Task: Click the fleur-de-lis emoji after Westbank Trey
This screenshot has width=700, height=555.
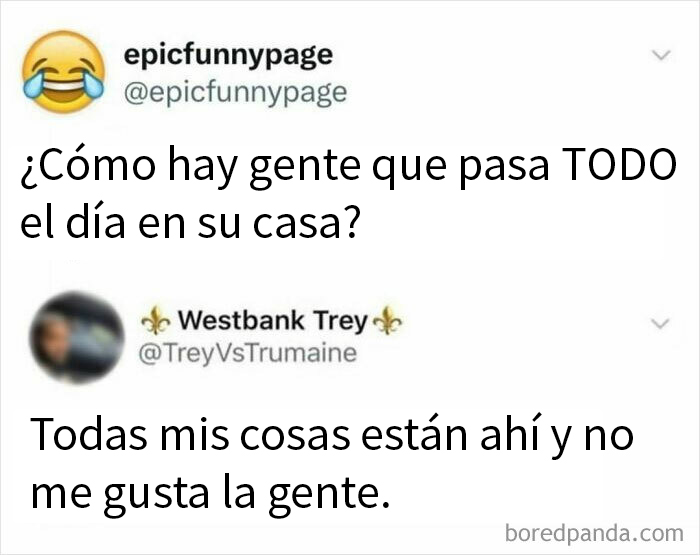Action: (x=387, y=321)
